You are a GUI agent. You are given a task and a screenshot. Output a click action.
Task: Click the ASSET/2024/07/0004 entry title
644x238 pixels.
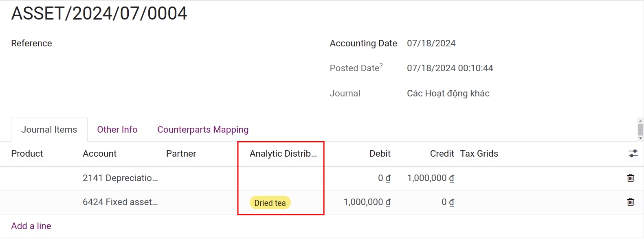click(x=99, y=13)
